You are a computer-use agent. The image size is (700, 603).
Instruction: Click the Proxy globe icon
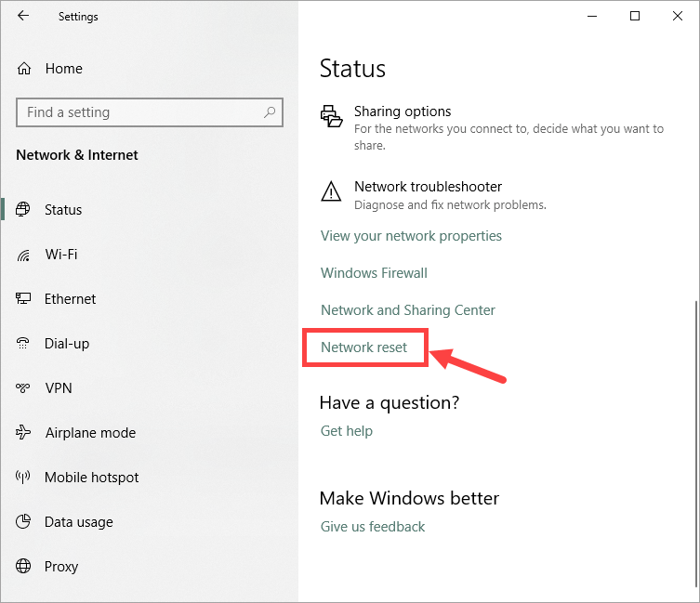tap(23, 566)
